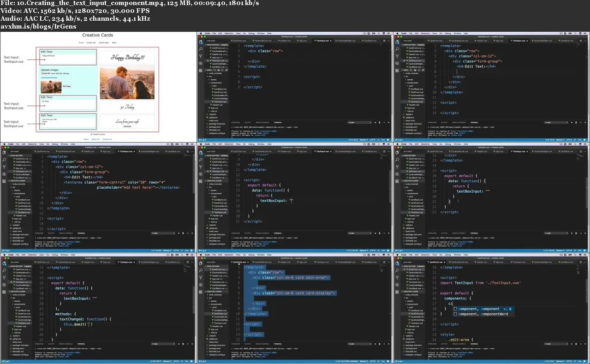Open Explorer icon in the frame showing only div class="row"

pyautogui.click(x=201, y=42)
